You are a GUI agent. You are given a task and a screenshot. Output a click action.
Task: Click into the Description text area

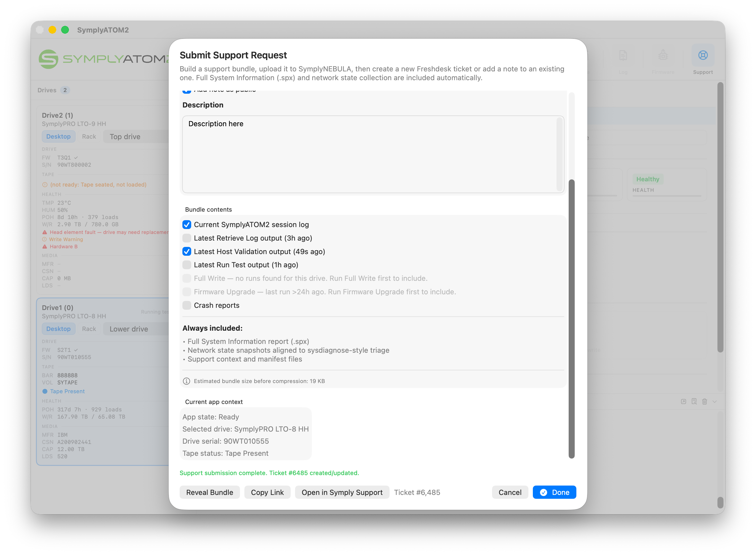click(373, 154)
